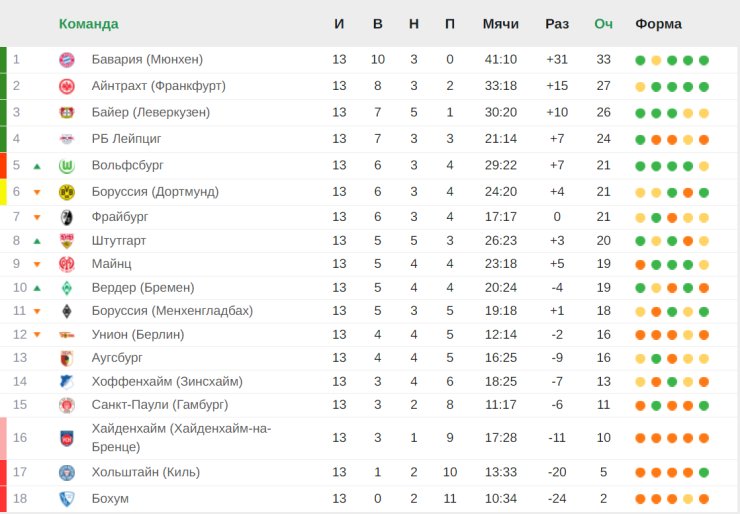This screenshot has width=740, height=514.
Task: Click Bochum's yellow draw form dot
Action: (x=688, y=499)
